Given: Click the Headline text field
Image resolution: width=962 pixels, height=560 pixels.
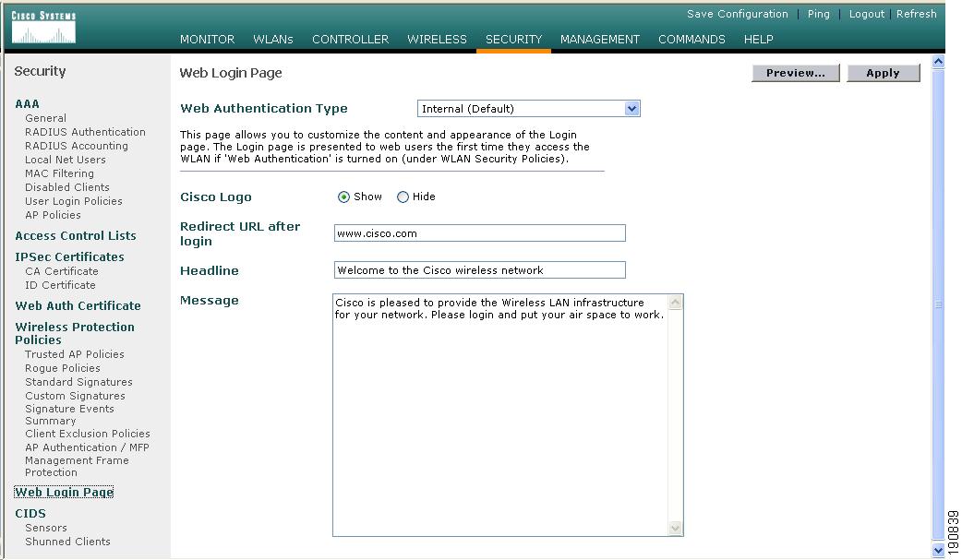Looking at the screenshot, I should pyautogui.click(x=480, y=270).
